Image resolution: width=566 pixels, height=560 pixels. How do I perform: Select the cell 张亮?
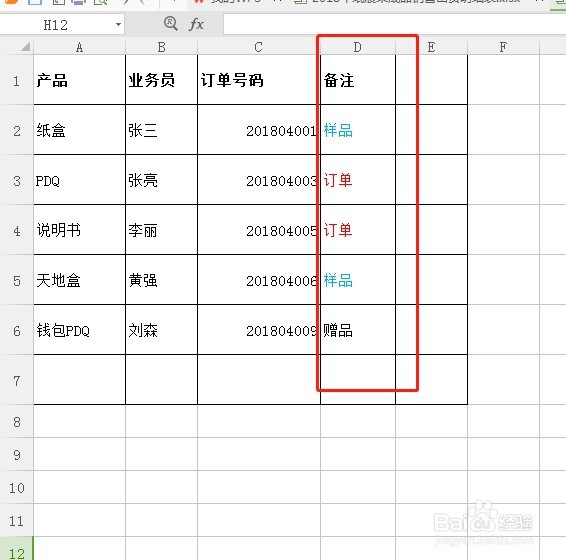pos(161,180)
